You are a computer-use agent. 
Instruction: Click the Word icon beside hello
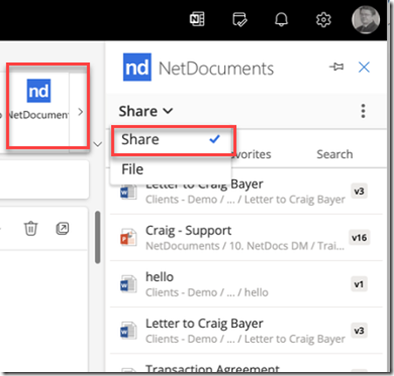click(x=128, y=284)
